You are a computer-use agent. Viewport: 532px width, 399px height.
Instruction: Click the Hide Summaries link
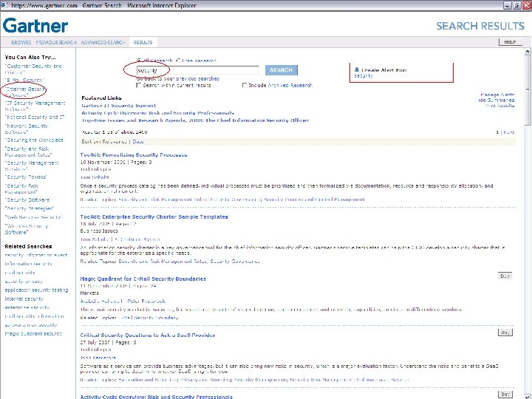click(x=496, y=100)
